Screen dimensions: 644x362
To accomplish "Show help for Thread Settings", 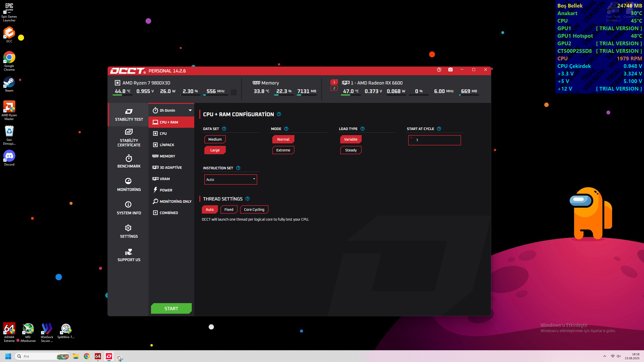I will [247, 199].
